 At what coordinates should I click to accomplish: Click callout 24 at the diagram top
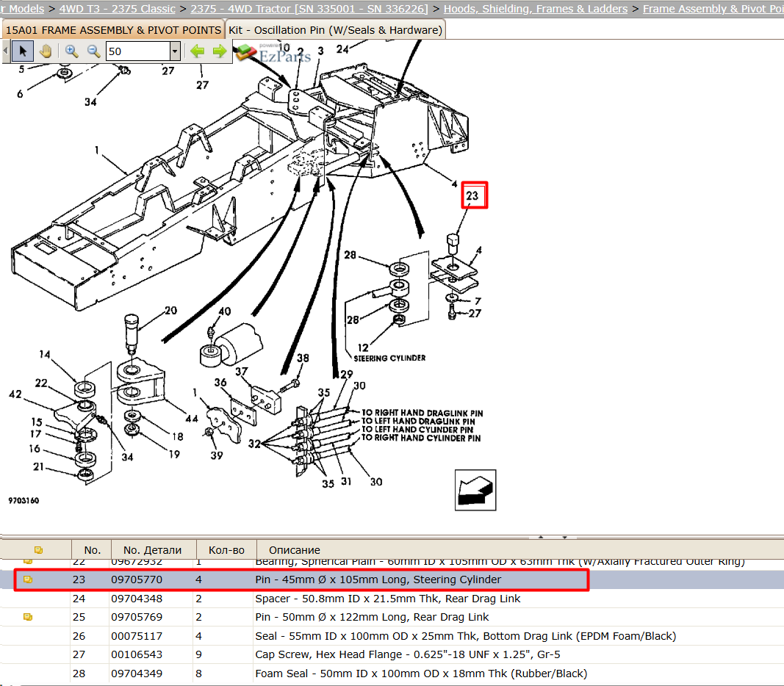(342, 49)
